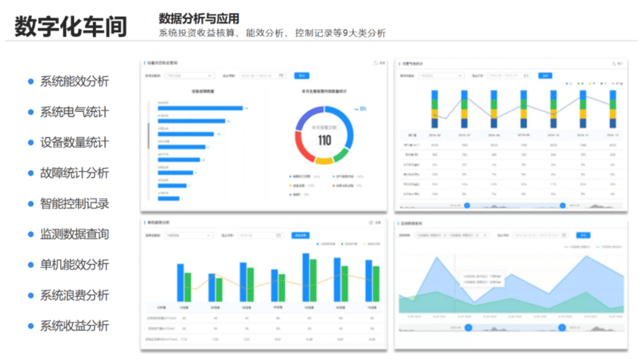642x364 pixels.
Task: Select 故障统计分析 in the left list
Action: click(x=74, y=173)
